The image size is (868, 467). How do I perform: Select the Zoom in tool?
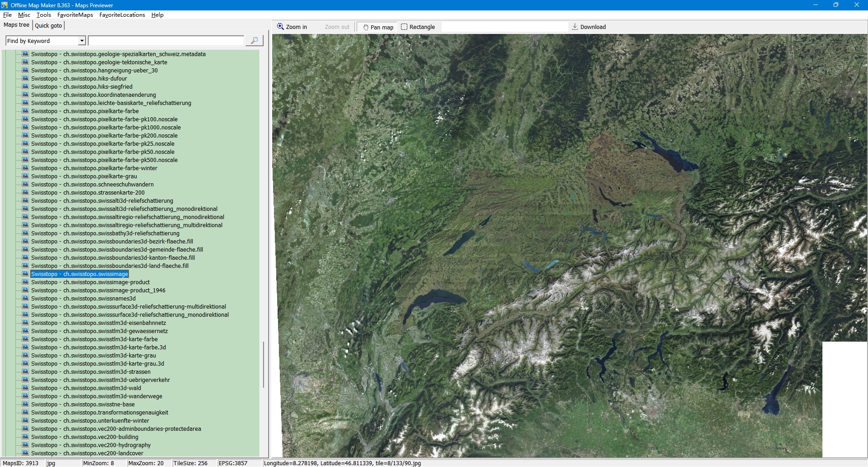tap(292, 27)
